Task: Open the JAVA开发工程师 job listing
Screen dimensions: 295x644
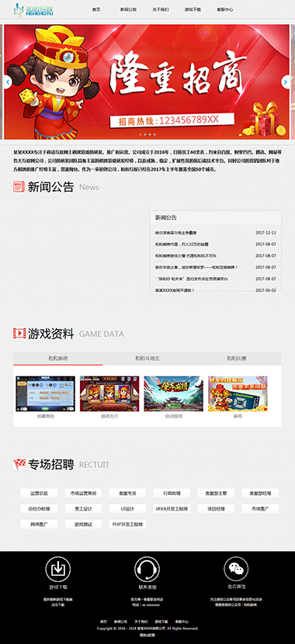Action: (x=172, y=508)
